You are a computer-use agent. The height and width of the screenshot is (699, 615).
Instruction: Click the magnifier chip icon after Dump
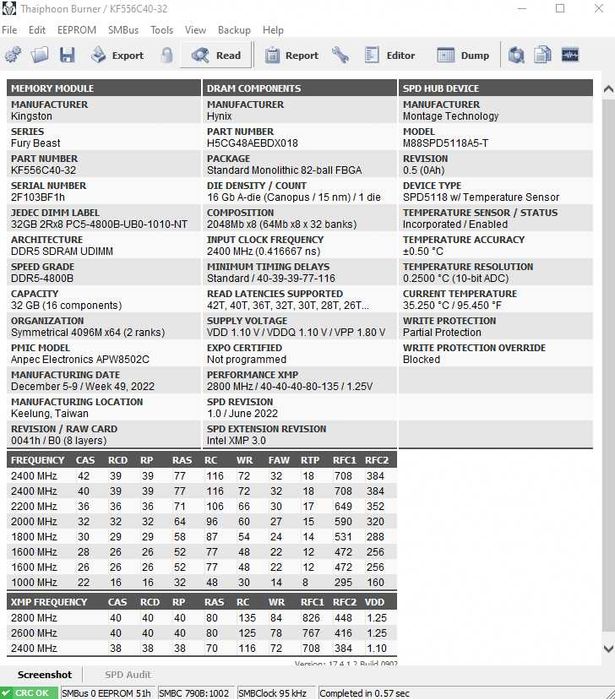tap(517, 55)
